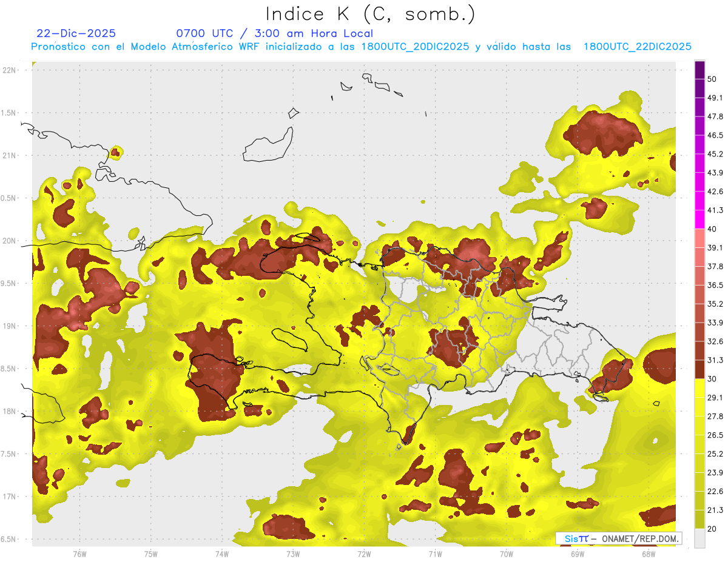The image size is (728, 562).
Task: Click the longitude label '75W'
Action: click(150, 554)
